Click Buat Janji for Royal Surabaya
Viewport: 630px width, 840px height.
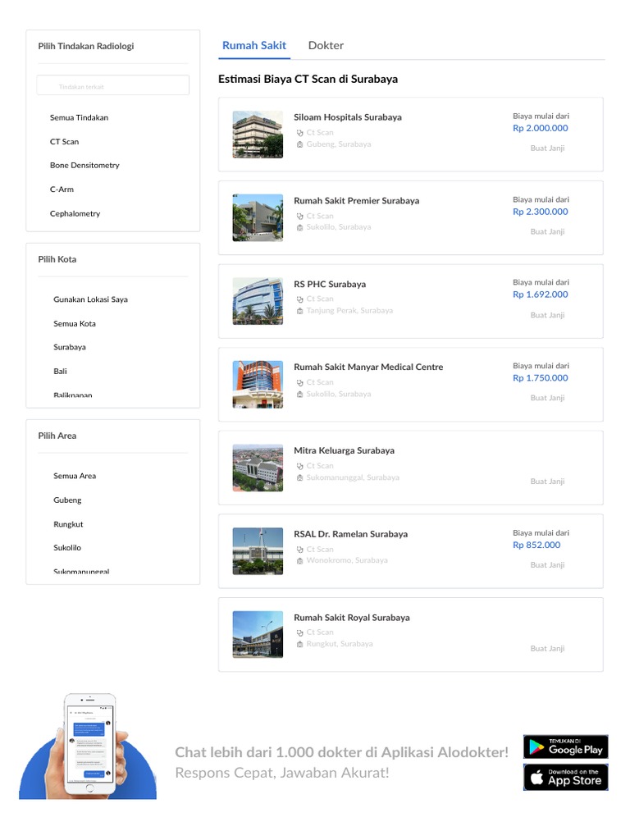[547, 648]
